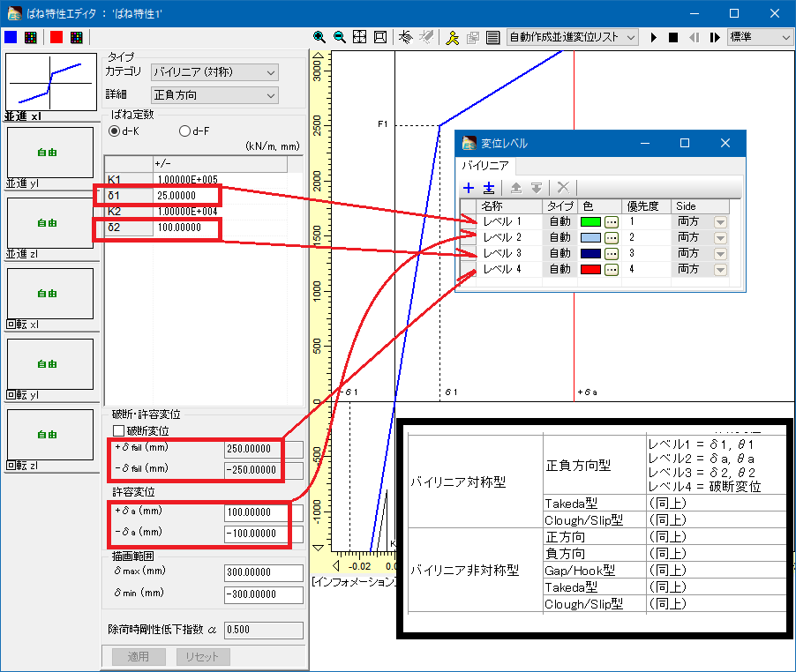
Task: Open the 詳細 dropdown showing 正負方向
Action: (214, 95)
